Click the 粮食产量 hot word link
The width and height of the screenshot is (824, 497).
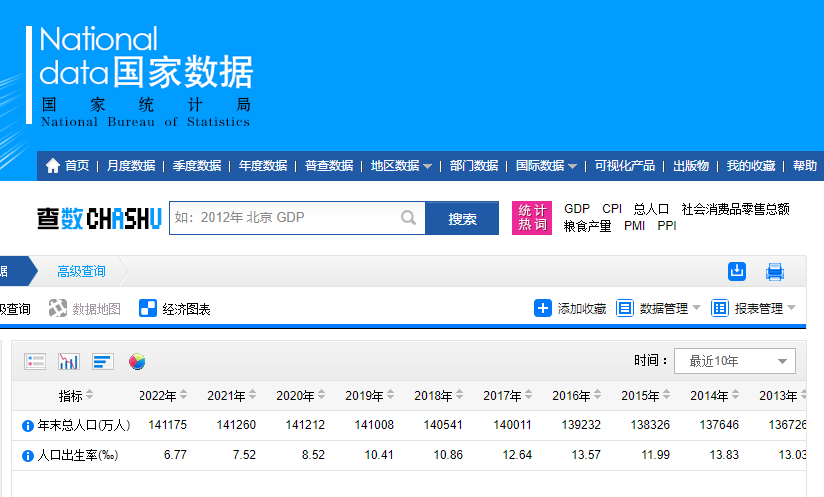588,226
